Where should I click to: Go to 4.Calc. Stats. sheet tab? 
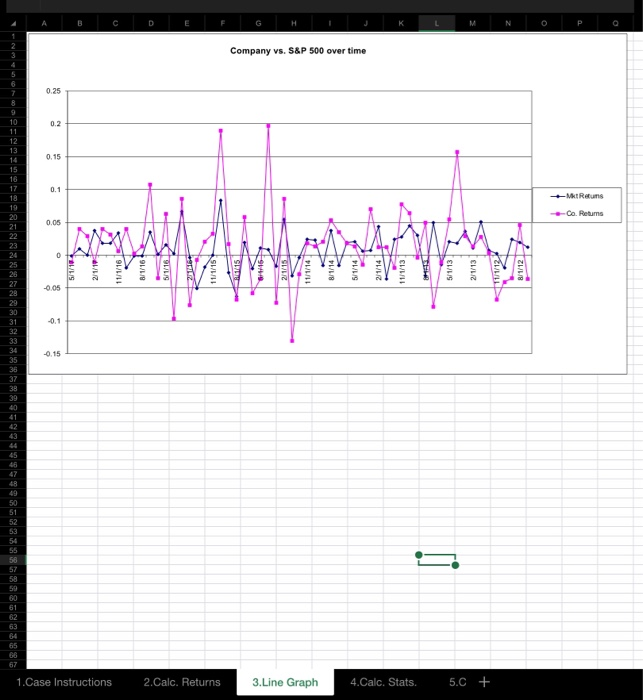pos(383,682)
